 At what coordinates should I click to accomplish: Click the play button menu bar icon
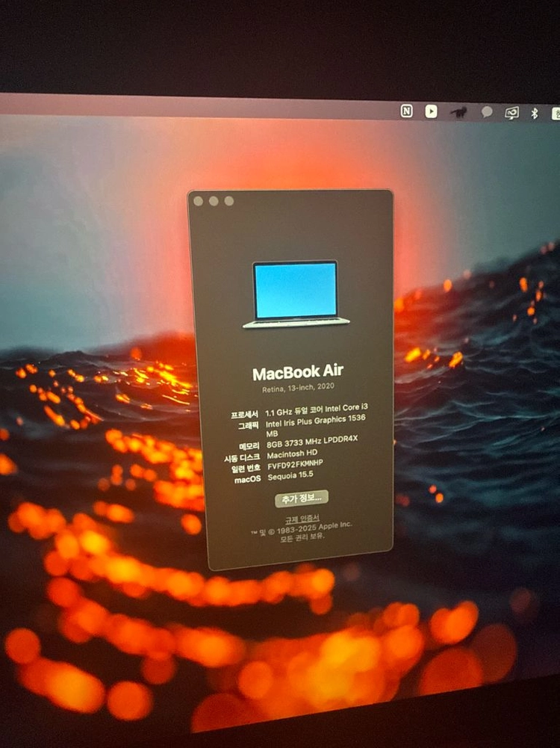(x=431, y=111)
